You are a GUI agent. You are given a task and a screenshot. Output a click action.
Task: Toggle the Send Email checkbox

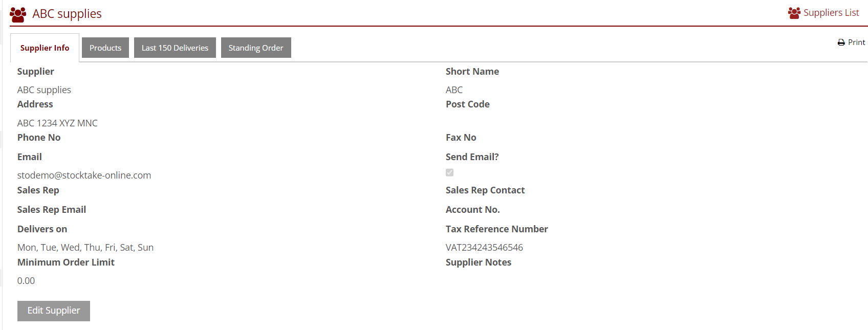click(449, 172)
